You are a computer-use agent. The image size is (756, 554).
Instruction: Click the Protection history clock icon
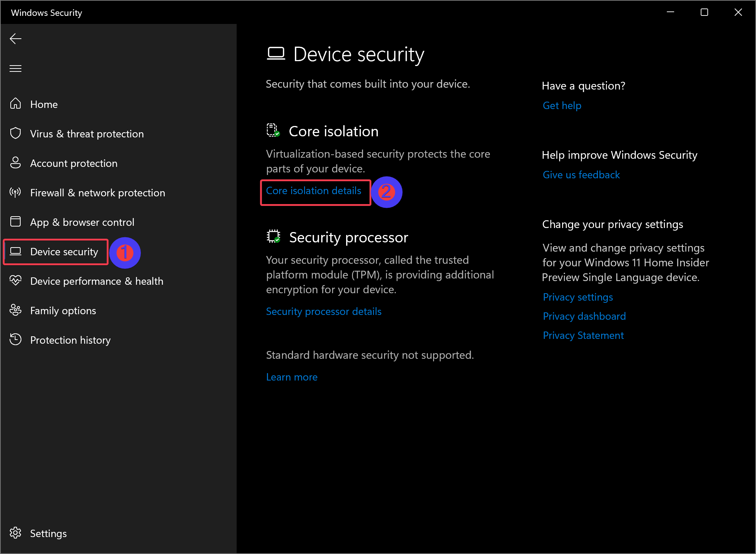(15, 339)
